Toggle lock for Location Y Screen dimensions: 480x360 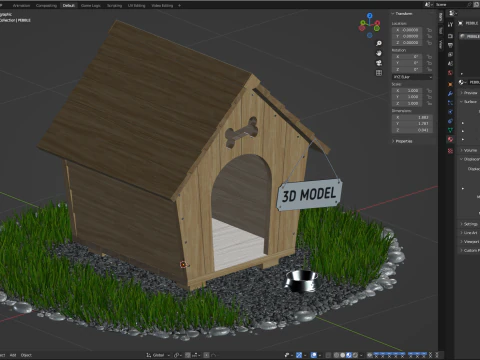[429, 36]
